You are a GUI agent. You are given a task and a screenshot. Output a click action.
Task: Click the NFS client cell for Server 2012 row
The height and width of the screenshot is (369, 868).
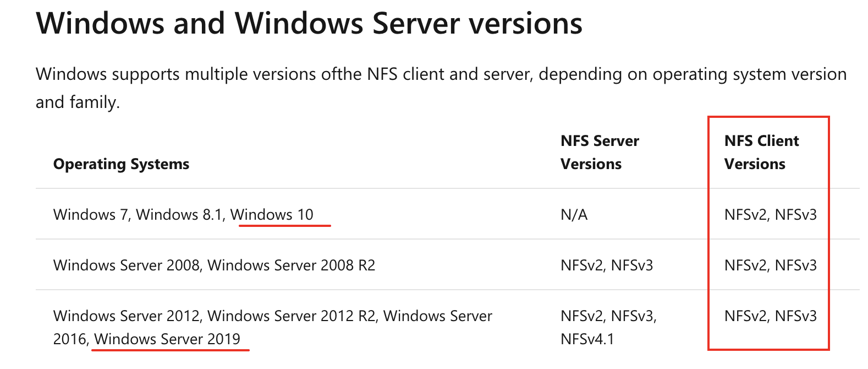(770, 316)
